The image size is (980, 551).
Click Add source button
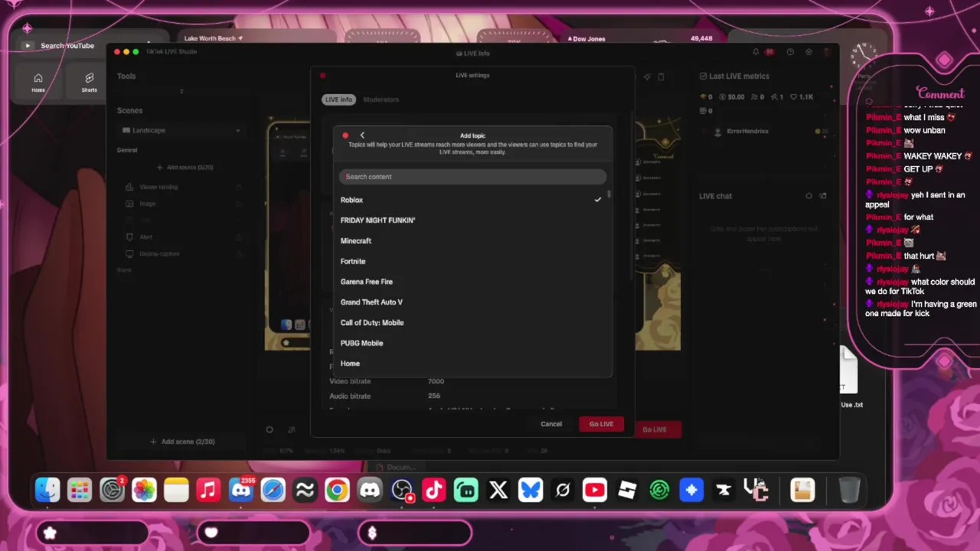pos(185,167)
